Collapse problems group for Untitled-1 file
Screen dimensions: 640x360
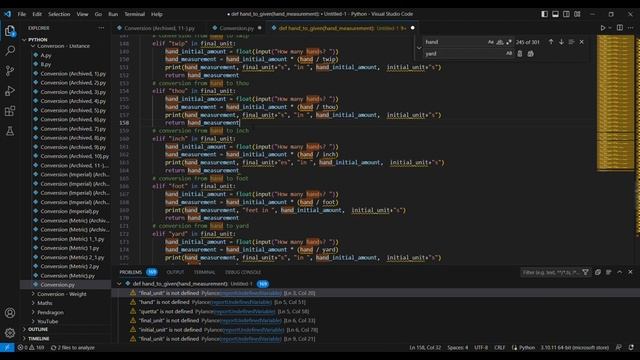119,284
